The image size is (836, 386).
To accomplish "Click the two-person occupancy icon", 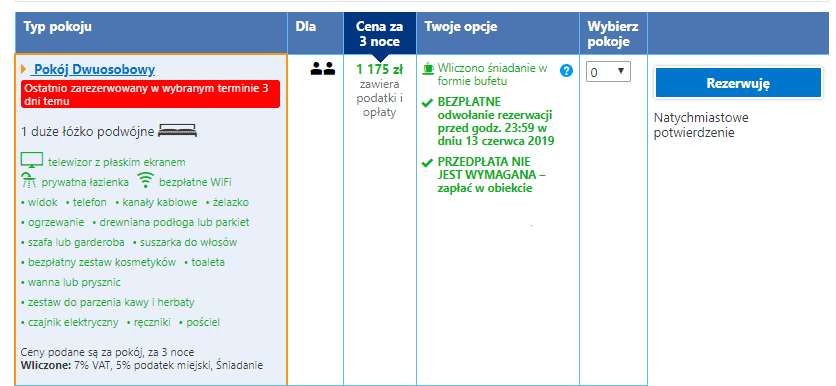I will 323,68.
